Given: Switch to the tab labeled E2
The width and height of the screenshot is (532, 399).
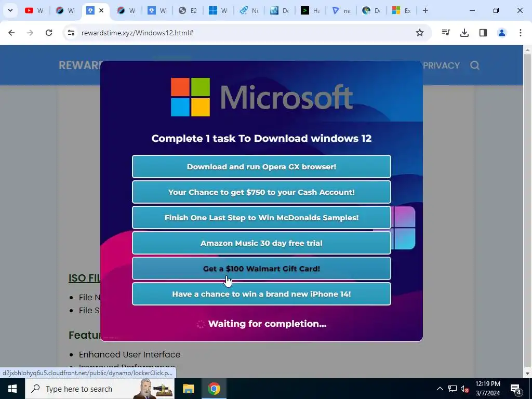Looking at the screenshot, I should [x=188, y=10].
